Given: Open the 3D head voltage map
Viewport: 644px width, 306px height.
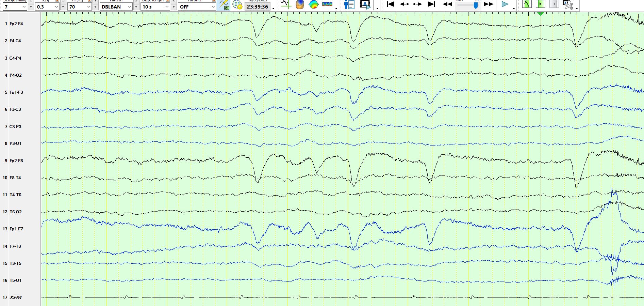Looking at the screenshot, I should [x=300, y=4].
